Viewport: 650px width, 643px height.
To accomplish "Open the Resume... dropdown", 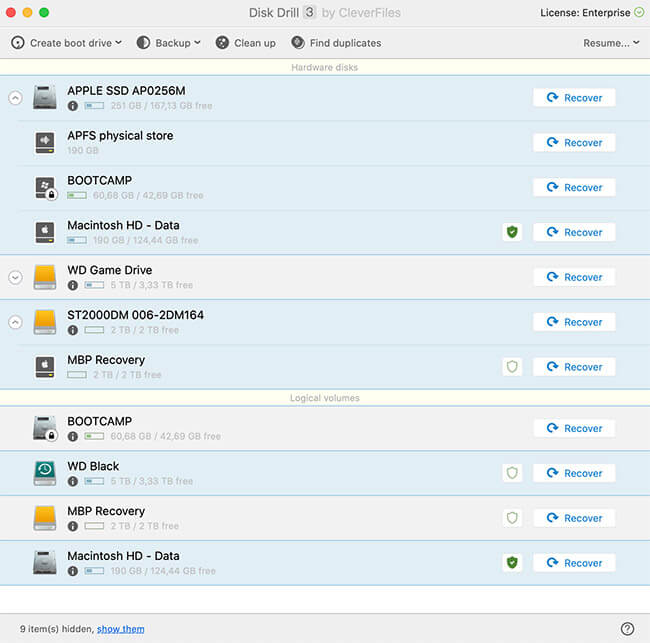I will (x=611, y=43).
